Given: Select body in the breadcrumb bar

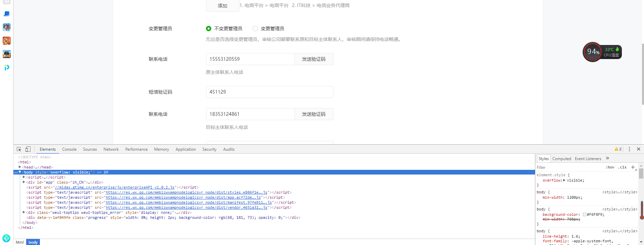Looking at the screenshot, I should (x=33, y=242).
